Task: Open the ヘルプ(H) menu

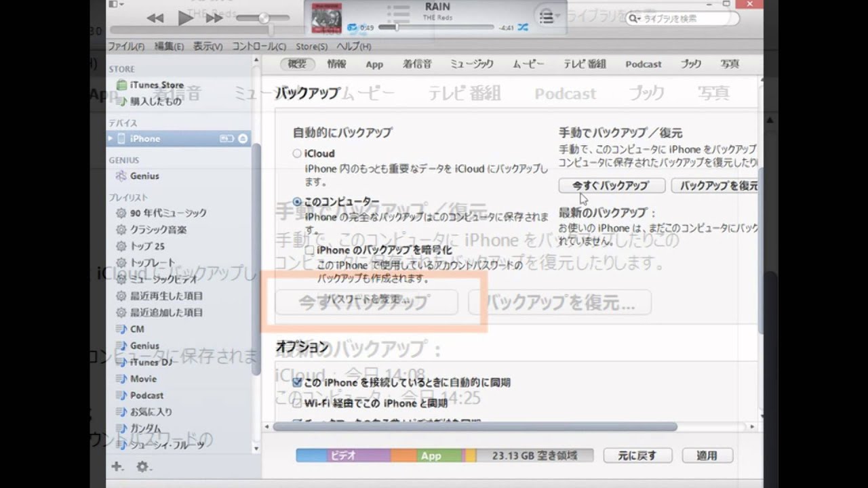Action: 354,47
